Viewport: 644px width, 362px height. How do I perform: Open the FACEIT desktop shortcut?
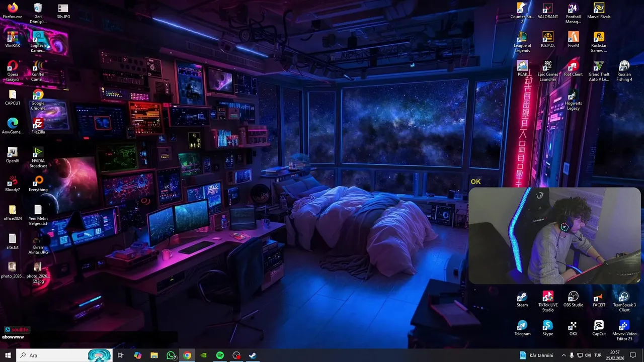pyautogui.click(x=599, y=299)
